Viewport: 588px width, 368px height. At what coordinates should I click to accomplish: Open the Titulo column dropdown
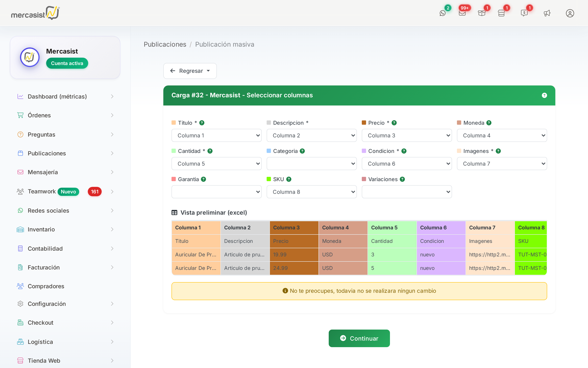216,135
